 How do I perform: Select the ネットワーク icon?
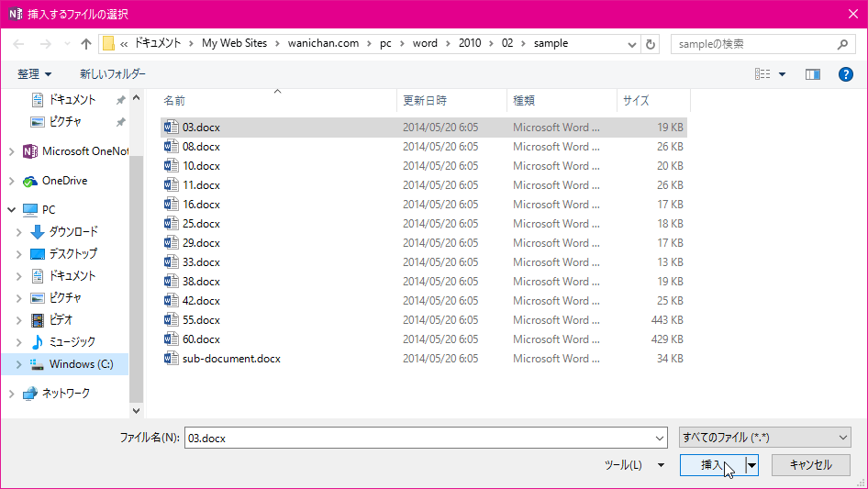30,394
